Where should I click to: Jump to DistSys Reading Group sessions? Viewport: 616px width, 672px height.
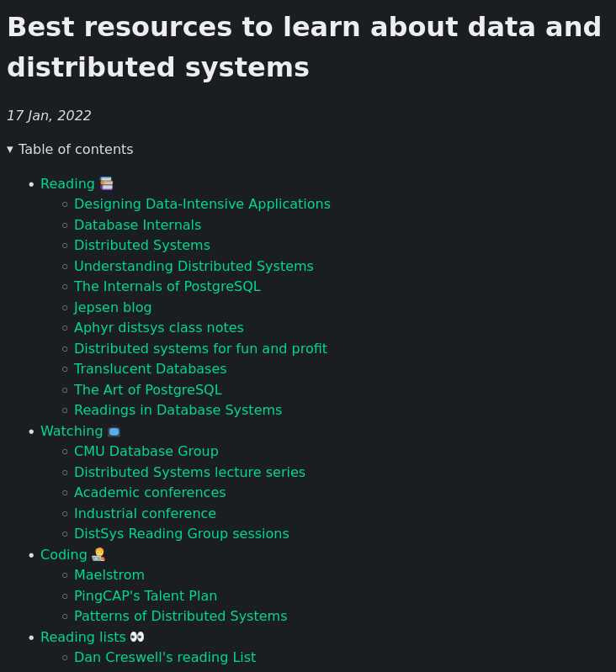181,533
